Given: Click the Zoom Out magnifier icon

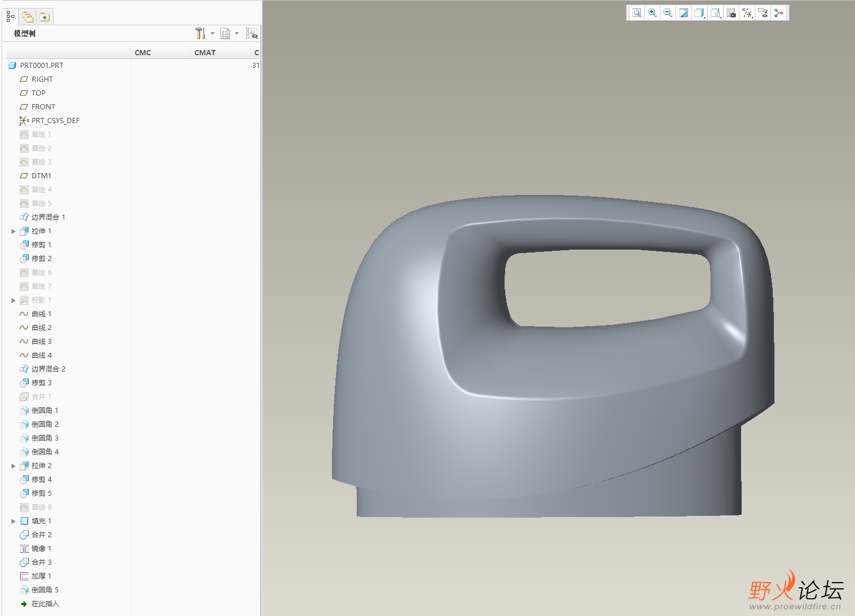Looking at the screenshot, I should [667, 13].
